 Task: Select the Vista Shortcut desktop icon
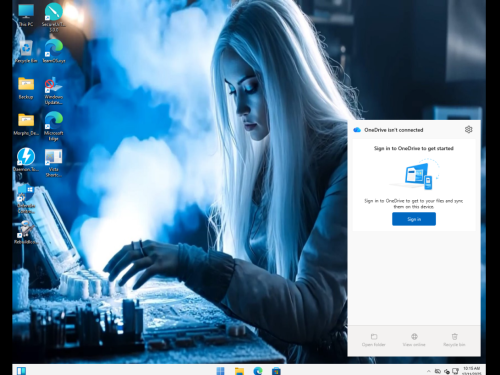pyautogui.click(x=53, y=163)
